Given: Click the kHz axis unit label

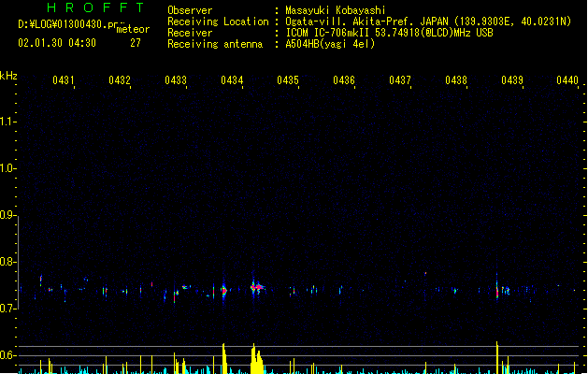Looking at the screenshot, I should coord(8,76).
